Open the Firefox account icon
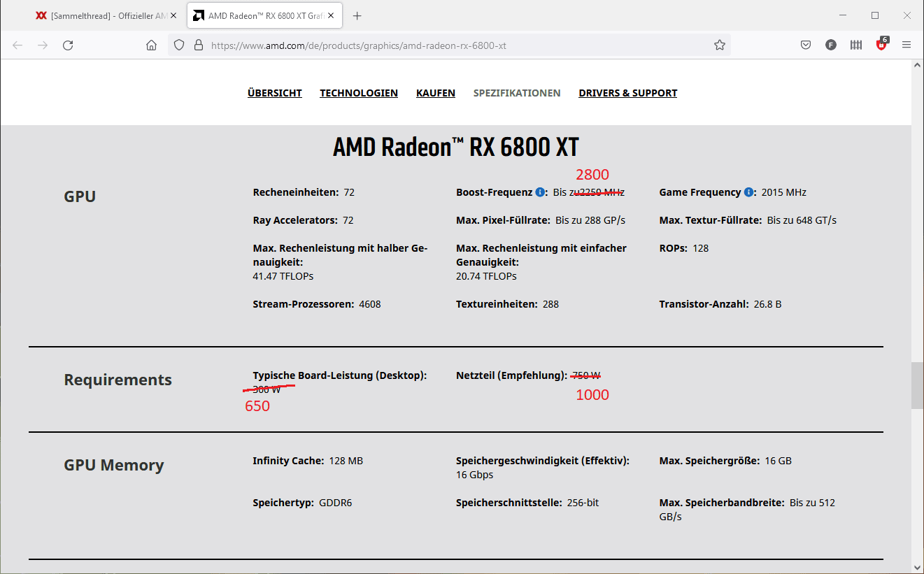 831,45
